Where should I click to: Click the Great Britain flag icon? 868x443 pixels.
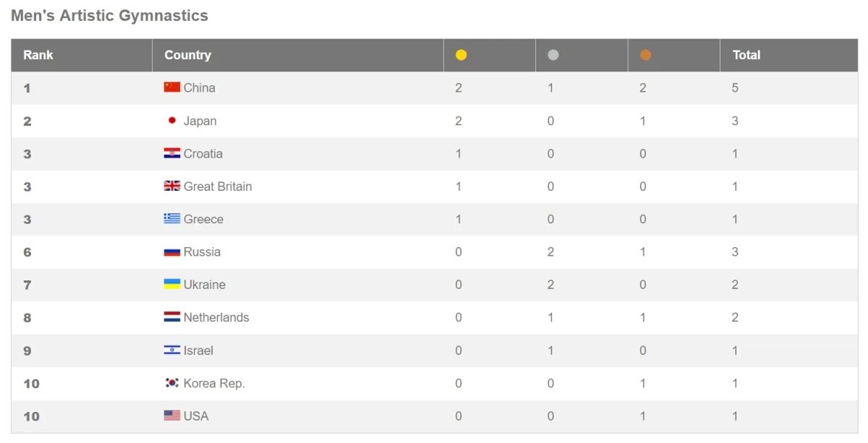pos(171,186)
